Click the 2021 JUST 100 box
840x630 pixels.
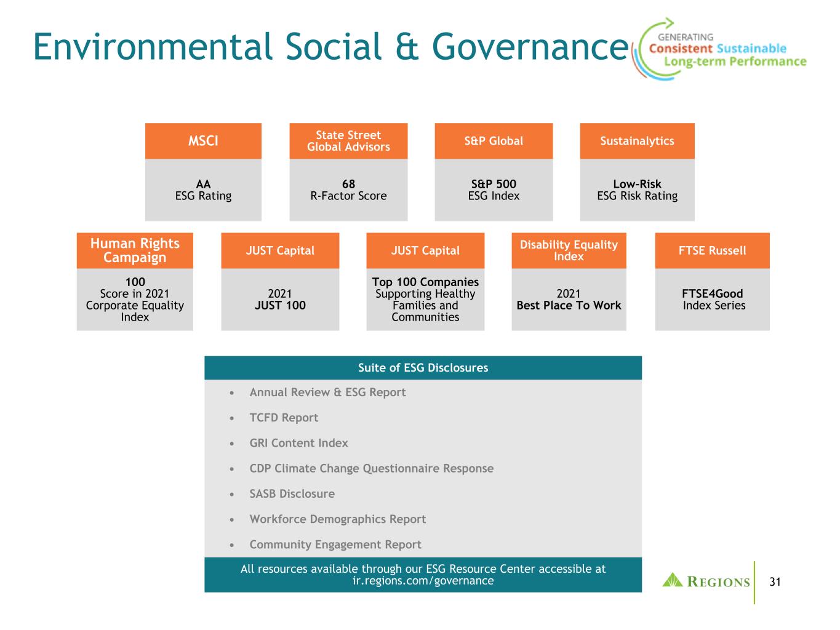(280, 300)
